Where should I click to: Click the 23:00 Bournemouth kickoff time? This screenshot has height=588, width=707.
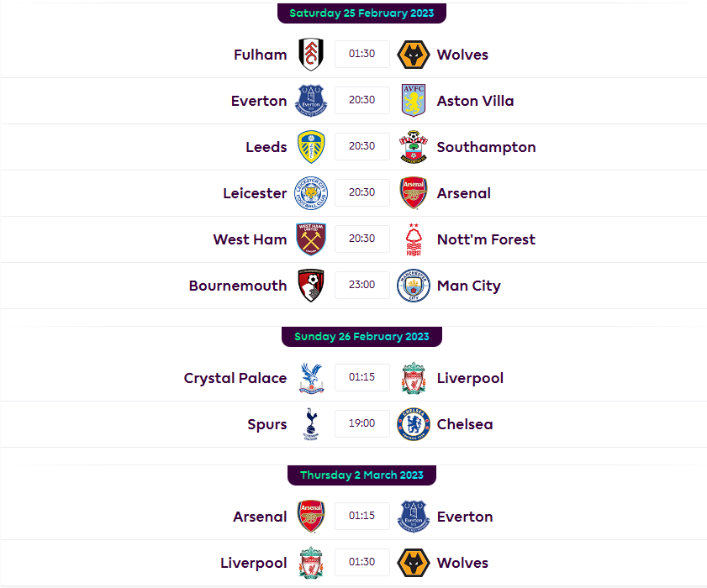(361, 285)
